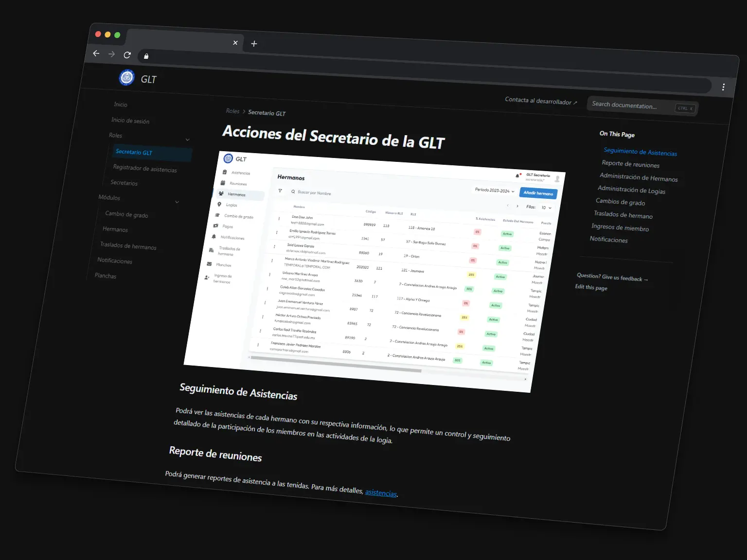The image size is (747, 560).
Task: Go to next table page with the right chevron
Action: [517, 206]
